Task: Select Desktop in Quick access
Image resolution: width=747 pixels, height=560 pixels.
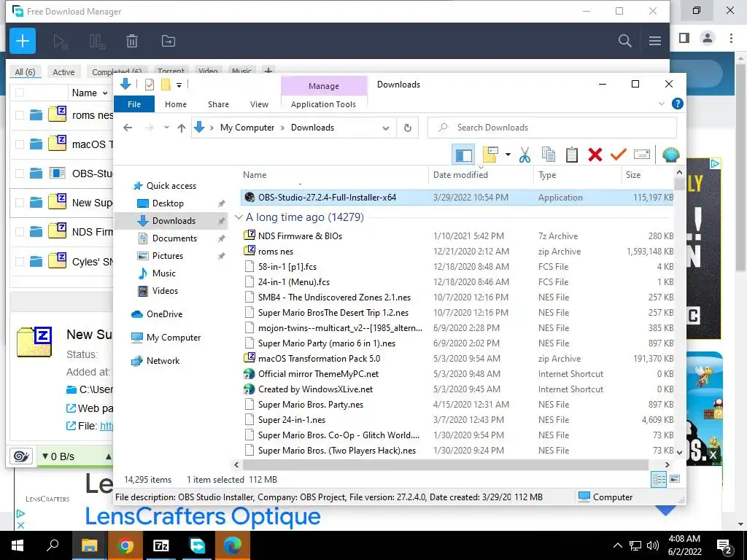Action: tap(168, 203)
